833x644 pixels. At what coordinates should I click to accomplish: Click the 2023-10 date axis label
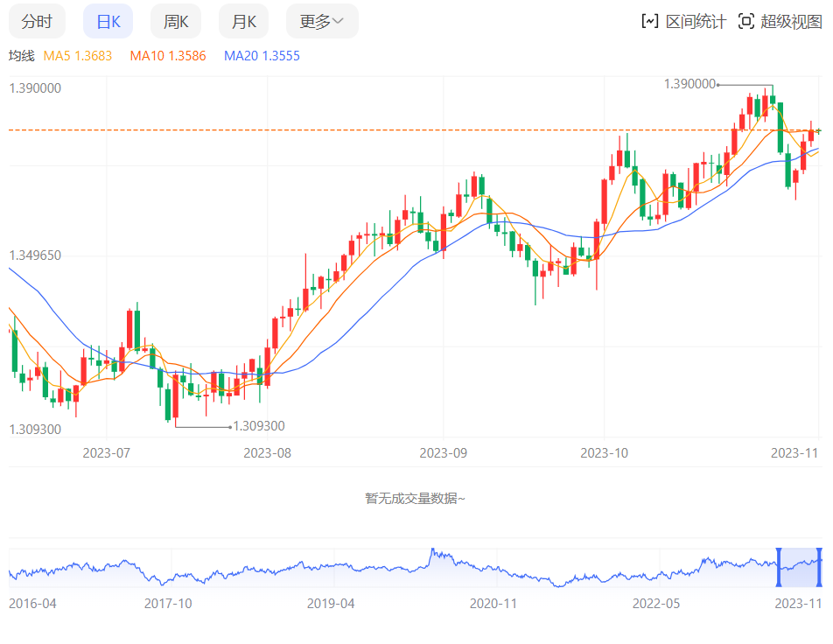point(604,453)
